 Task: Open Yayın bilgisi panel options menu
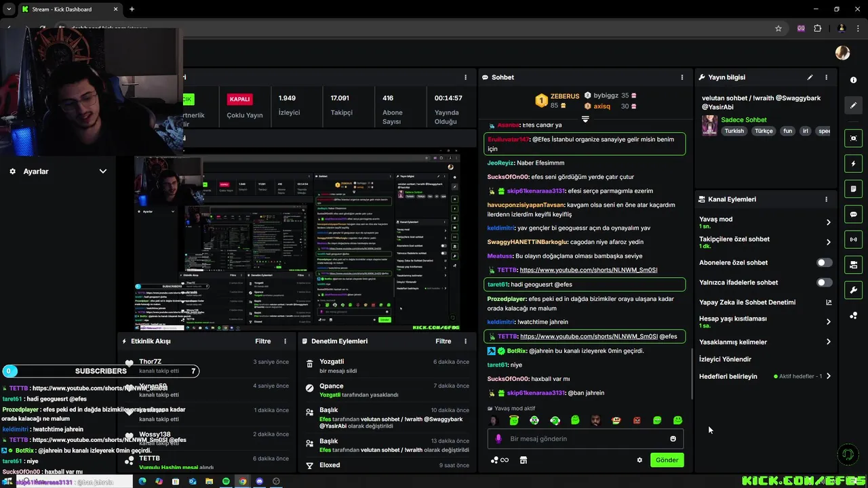click(826, 77)
